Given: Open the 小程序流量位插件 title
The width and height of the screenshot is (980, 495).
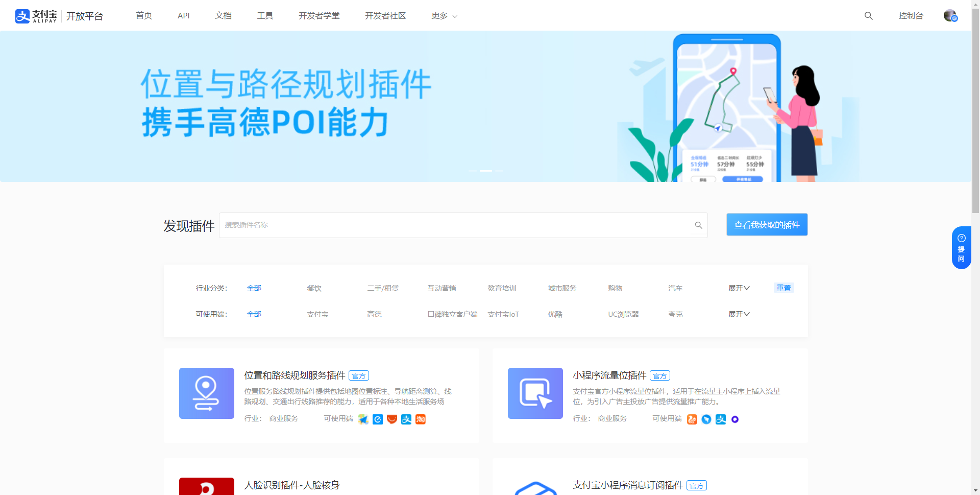Looking at the screenshot, I should click(x=610, y=375).
